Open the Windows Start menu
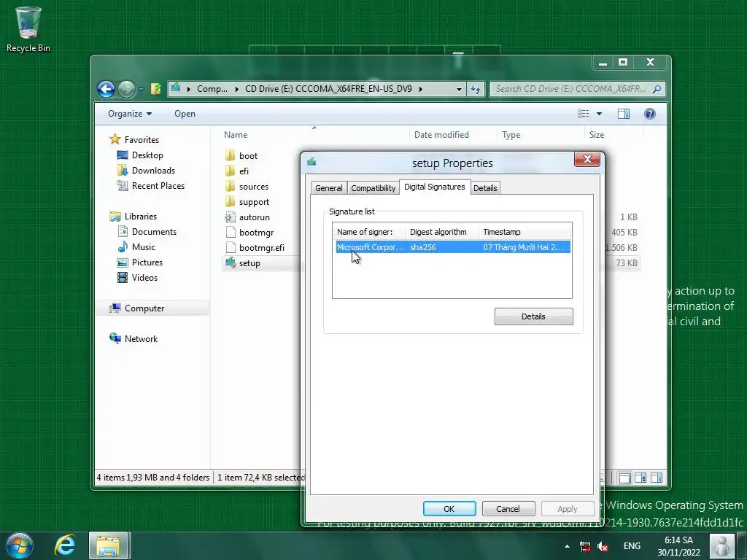 coord(20,545)
